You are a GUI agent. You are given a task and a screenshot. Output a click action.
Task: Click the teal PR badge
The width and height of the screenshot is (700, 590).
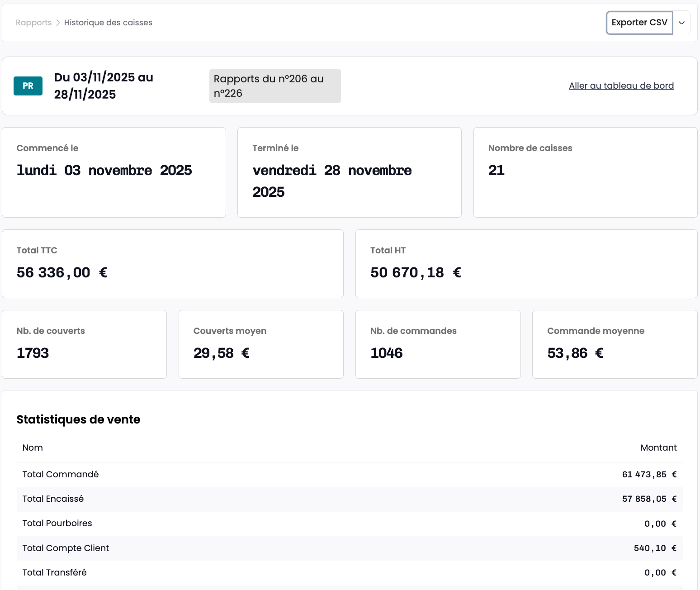(28, 86)
